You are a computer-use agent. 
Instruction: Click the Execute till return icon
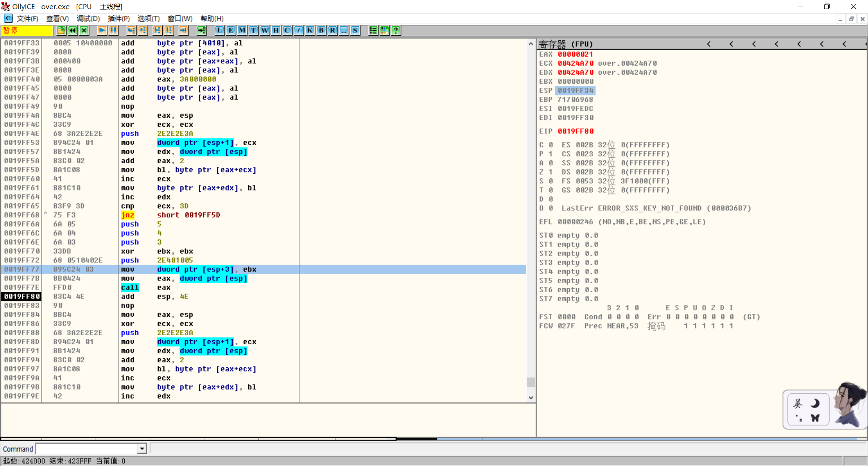[x=183, y=30]
